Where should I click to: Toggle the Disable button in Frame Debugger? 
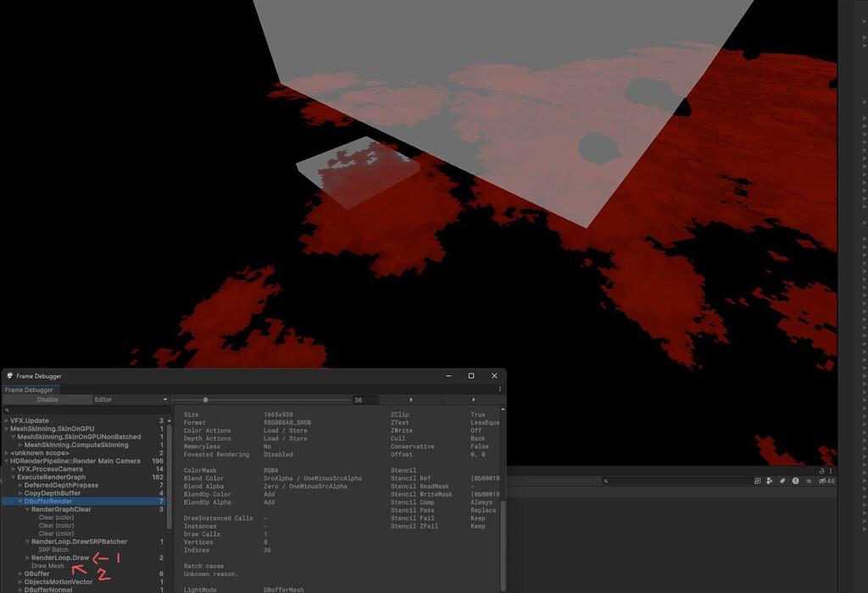coord(47,399)
